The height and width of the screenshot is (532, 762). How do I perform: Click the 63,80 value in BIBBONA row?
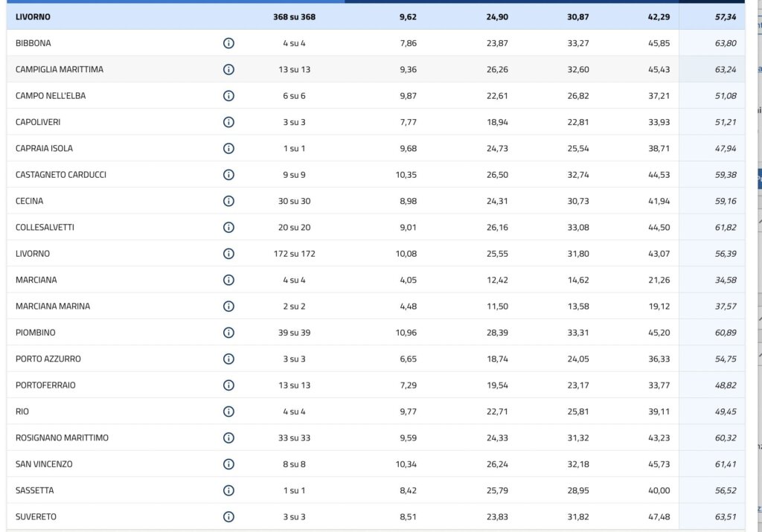pyautogui.click(x=725, y=43)
